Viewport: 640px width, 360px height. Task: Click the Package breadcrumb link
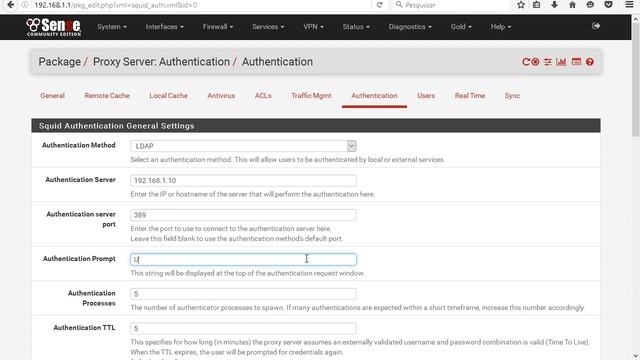(x=60, y=62)
